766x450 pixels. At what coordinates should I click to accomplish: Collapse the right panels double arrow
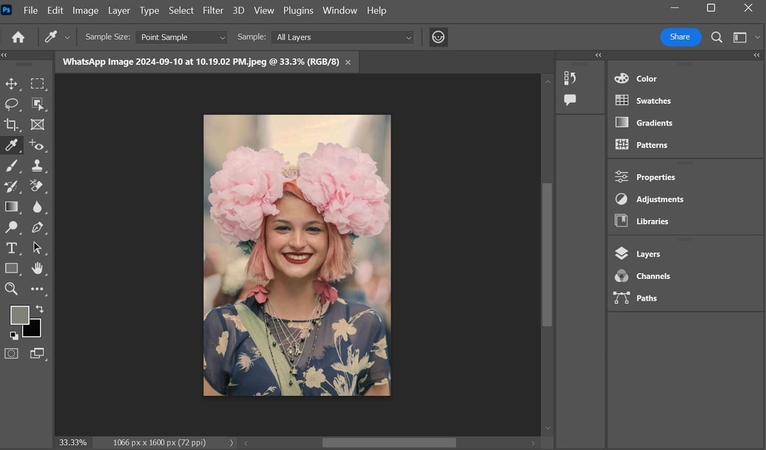point(757,55)
